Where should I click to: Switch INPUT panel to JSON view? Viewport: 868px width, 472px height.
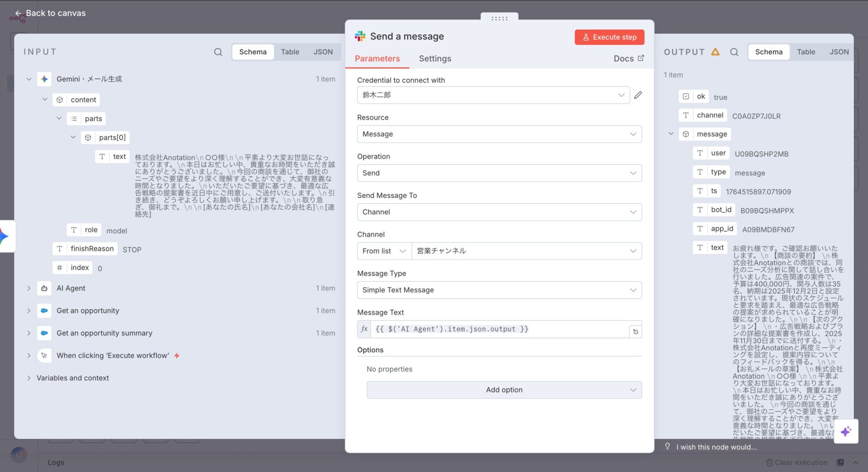[323, 52]
